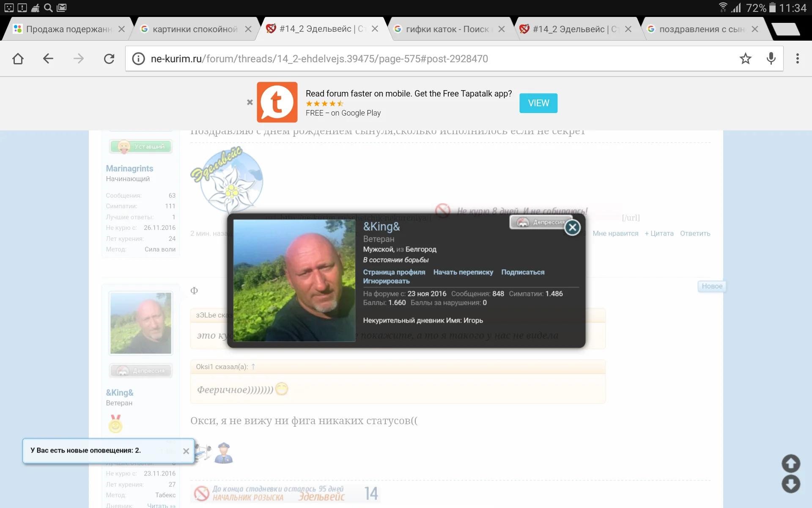Like the post with Мне нравится
Image resolution: width=812 pixels, height=508 pixels.
pos(615,233)
